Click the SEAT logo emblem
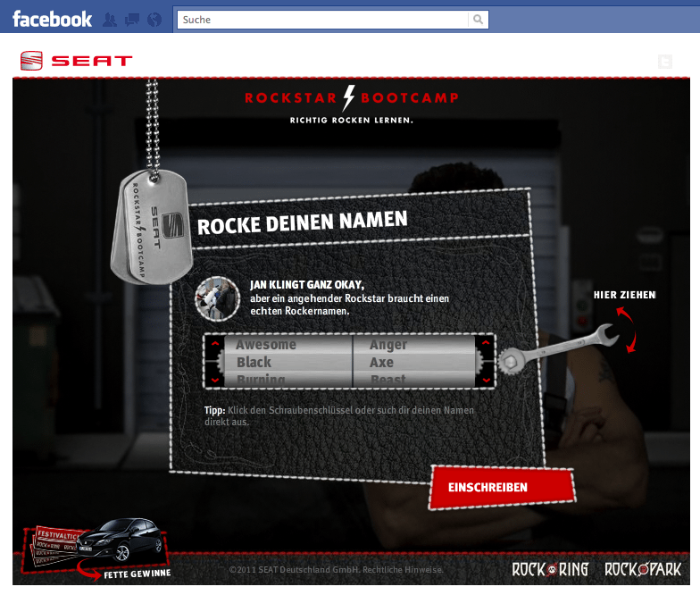 (x=31, y=61)
